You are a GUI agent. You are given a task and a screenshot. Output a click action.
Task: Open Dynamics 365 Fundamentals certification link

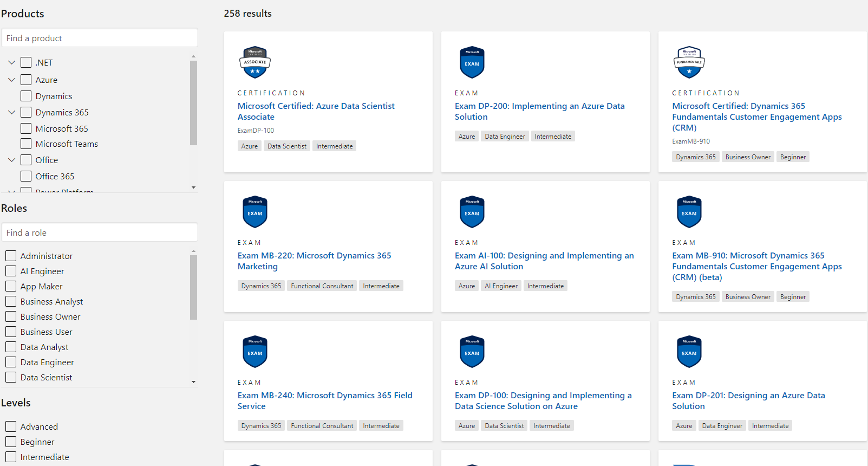coord(757,116)
